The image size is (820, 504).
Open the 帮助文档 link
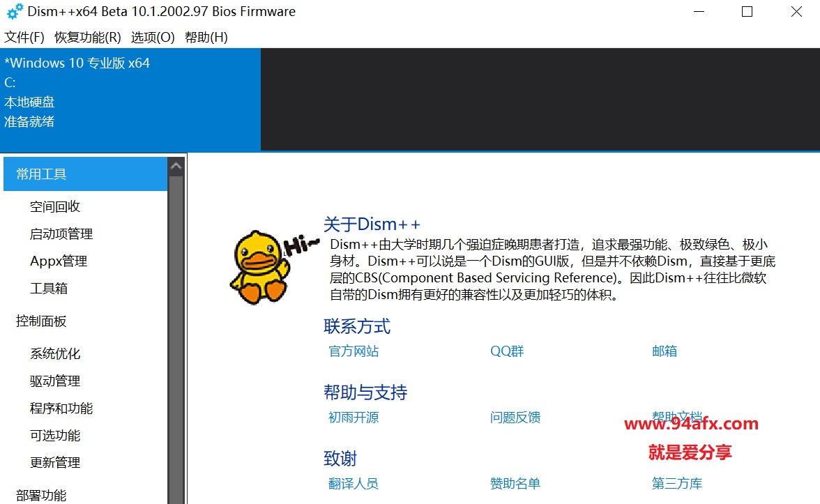[x=676, y=417]
